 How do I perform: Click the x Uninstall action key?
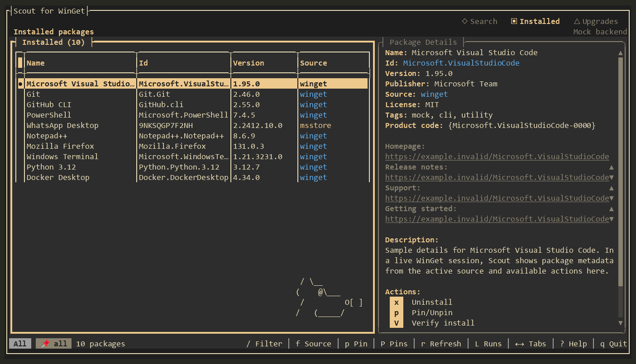[397, 302]
